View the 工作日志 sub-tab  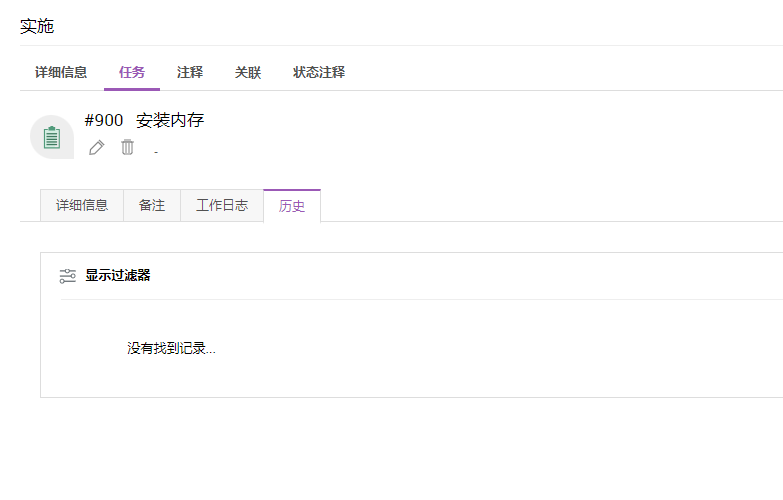tap(222, 206)
